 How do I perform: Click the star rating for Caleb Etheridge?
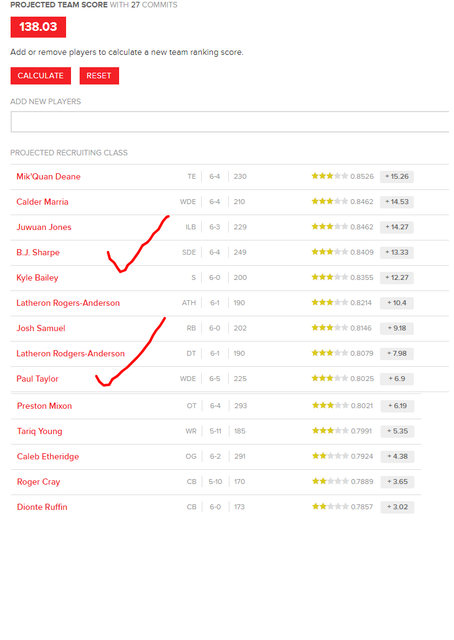330,456
